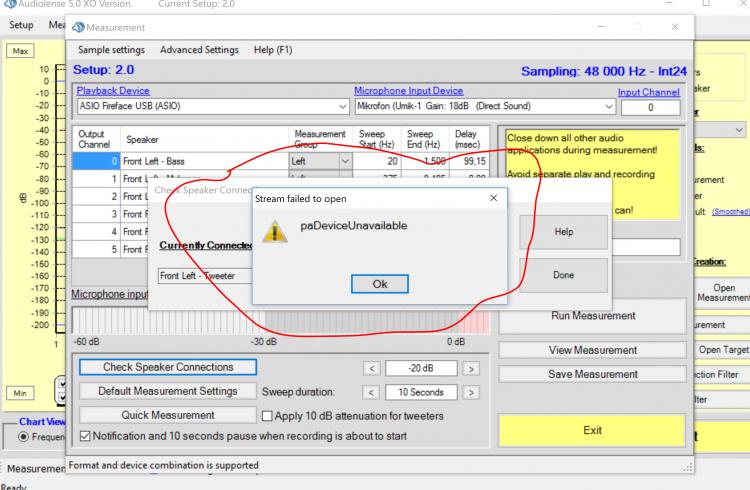Expand Microphone Input Device dropdown

tap(608, 106)
